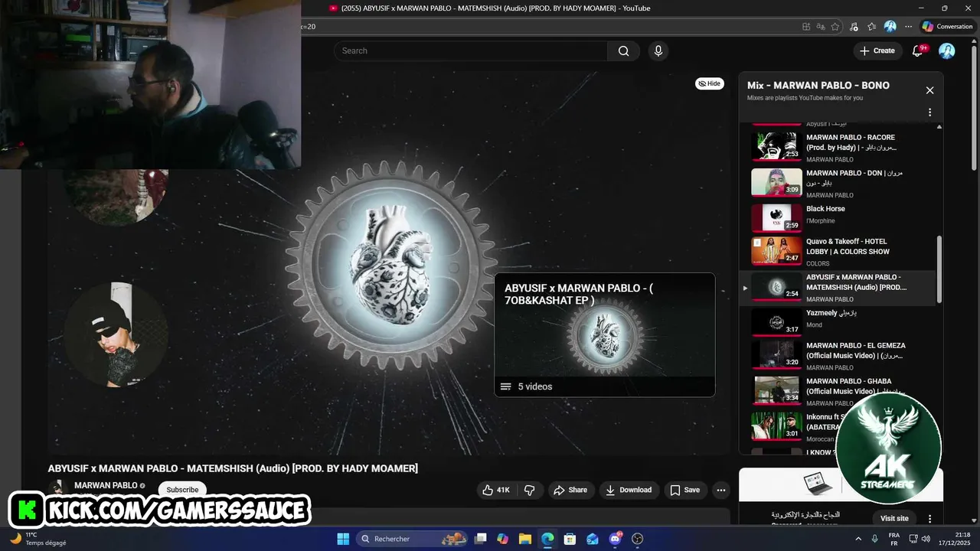Open the 7OB&KASHAT EP playlist card
This screenshot has width=980, height=551.
tap(605, 334)
